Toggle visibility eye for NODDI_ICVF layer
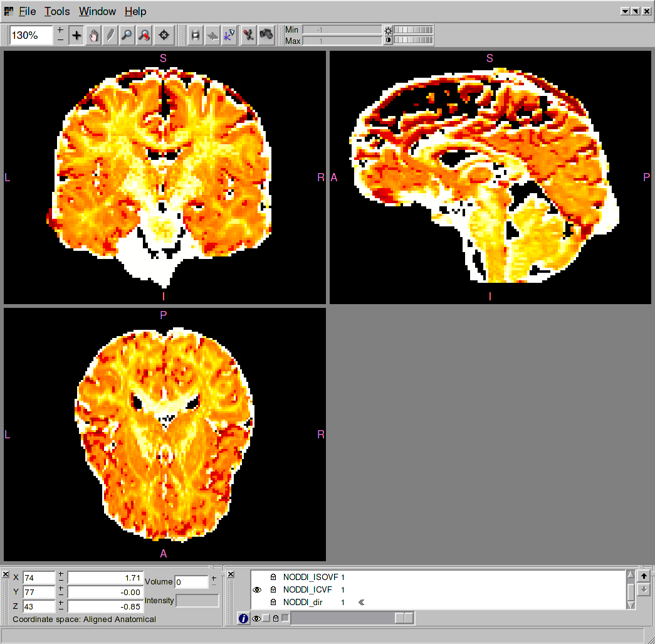 pos(256,590)
